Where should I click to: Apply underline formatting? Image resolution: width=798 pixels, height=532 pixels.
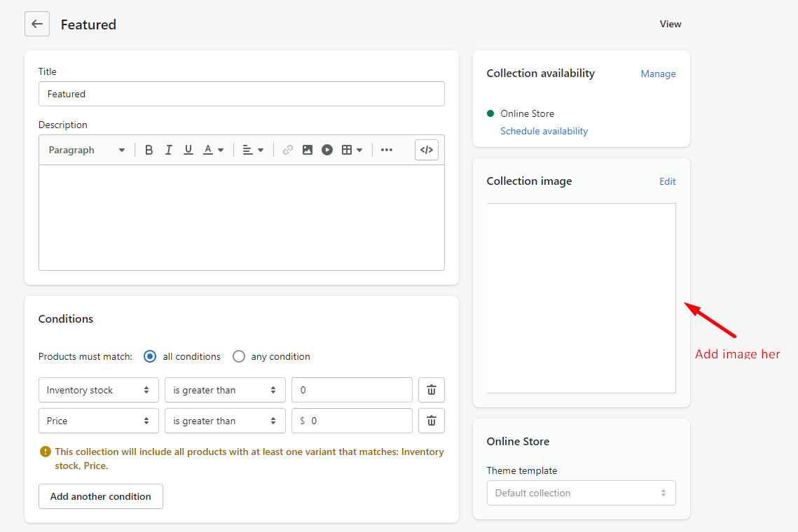pyautogui.click(x=188, y=150)
